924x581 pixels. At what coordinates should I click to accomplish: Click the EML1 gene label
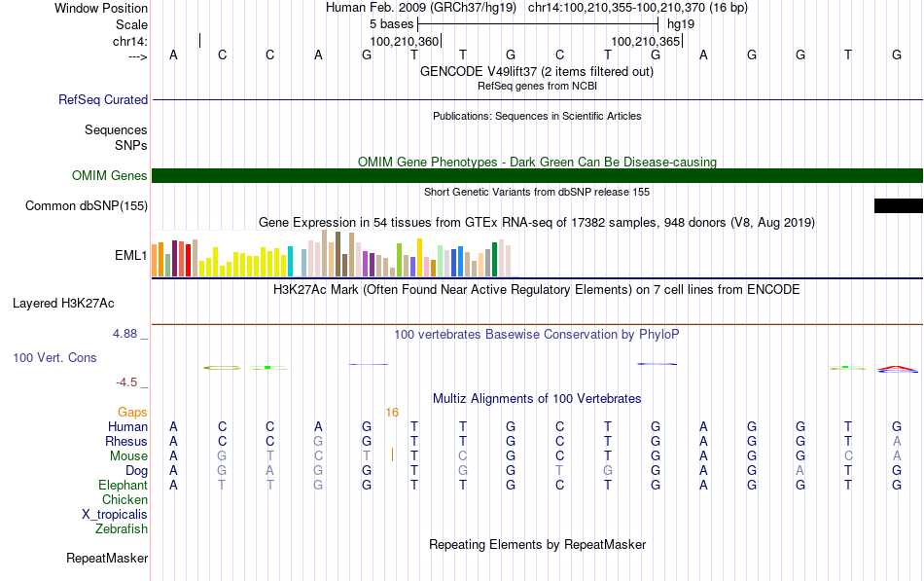pos(131,255)
